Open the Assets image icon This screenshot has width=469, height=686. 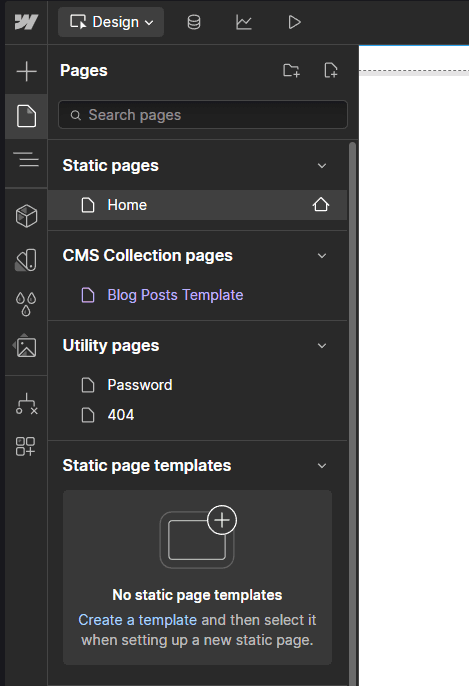(x=25, y=346)
